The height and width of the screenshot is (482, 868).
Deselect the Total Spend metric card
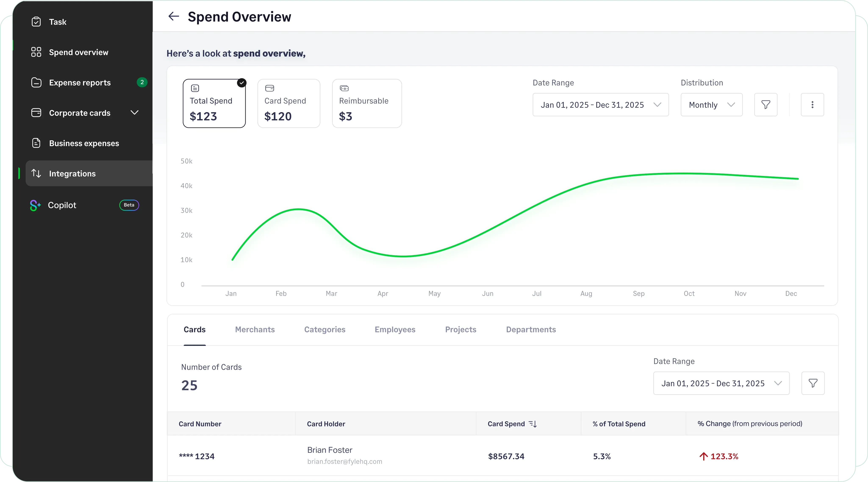pos(214,103)
